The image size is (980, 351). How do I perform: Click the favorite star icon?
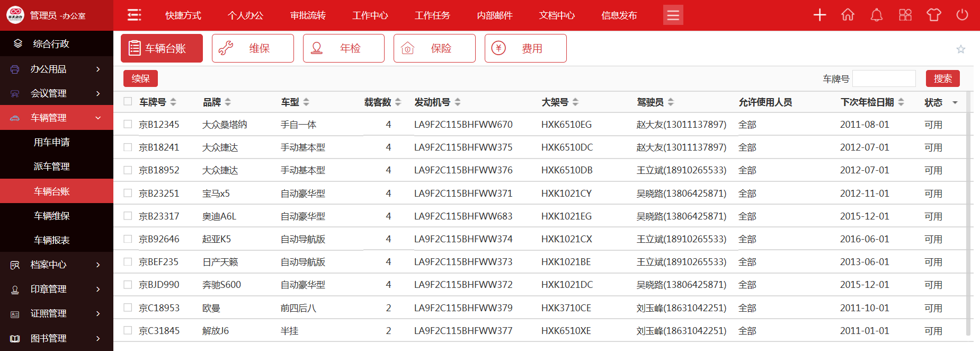coord(960,49)
